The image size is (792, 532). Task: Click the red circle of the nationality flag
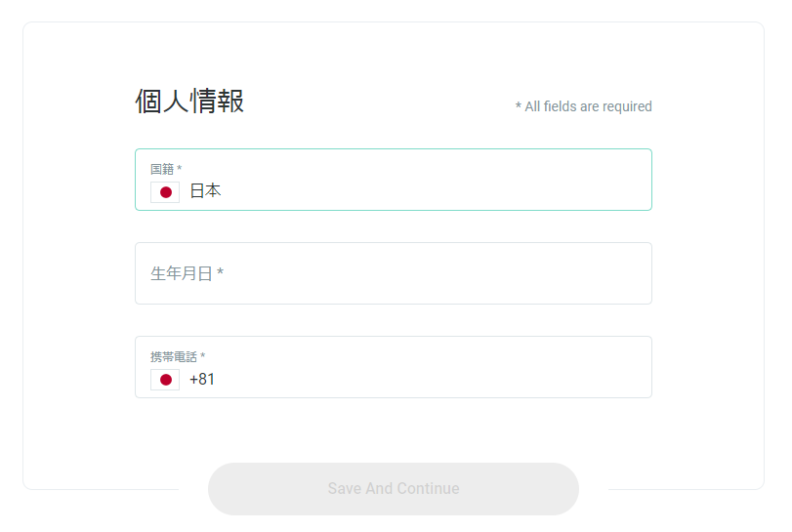coord(166,192)
